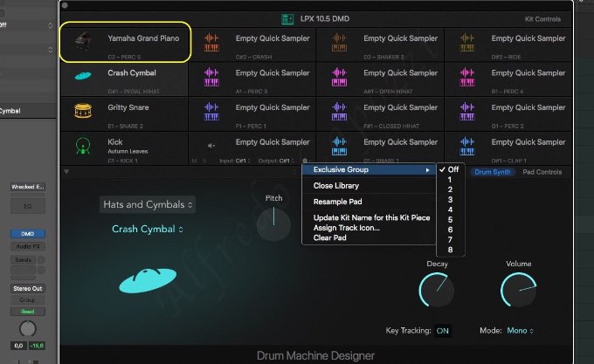Click the D#2 Ride Quick Sampler icon
This screenshot has width=594, height=364.
[x=466, y=42]
